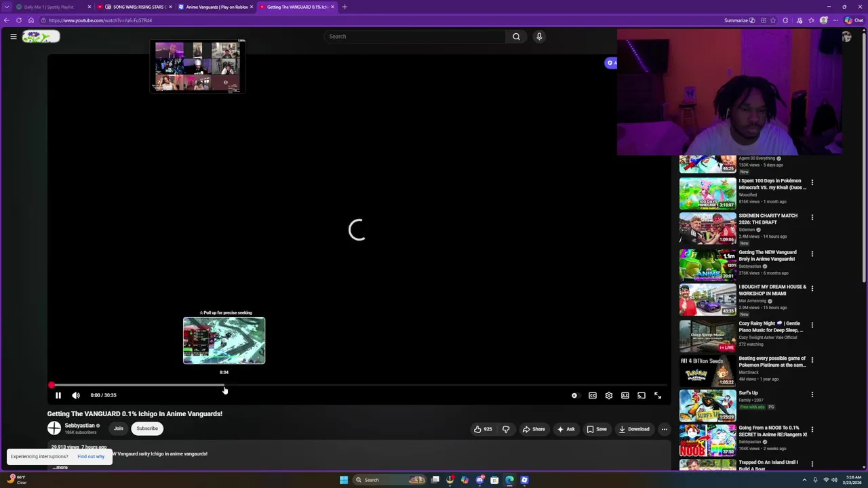Open options for 100 Days Pokémon Minecraft video
Image resolution: width=868 pixels, height=488 pixels.
point(812,182)
